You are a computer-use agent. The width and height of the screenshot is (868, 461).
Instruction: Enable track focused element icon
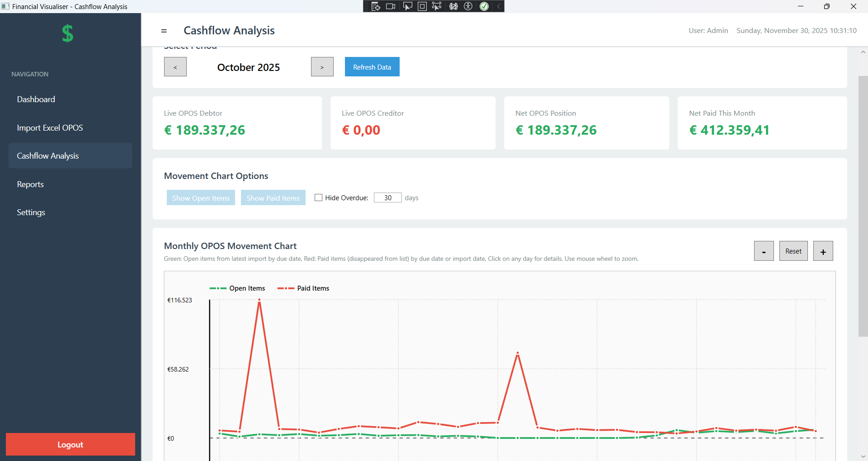tap(437, 6)
